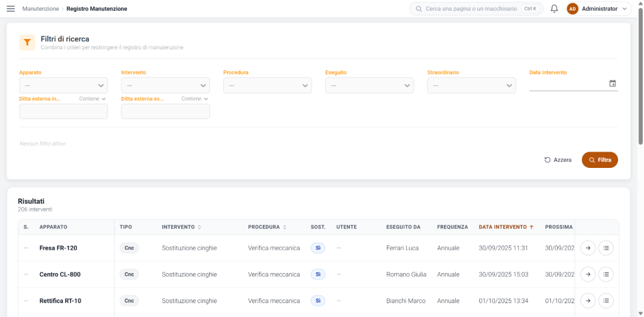Open the calendar picker for Data Intervento
Viewport: 644px width, 317px height.
coord(613,84)
